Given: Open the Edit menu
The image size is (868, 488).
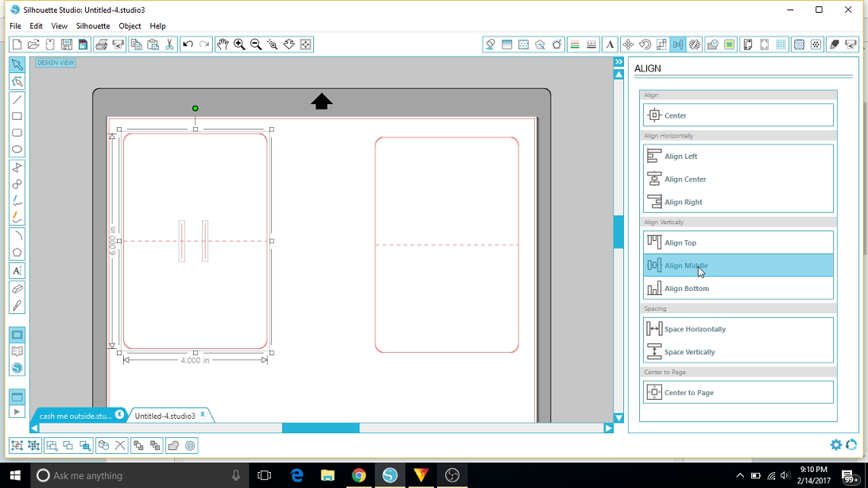Looking at the screenshot, I should 36,26.
